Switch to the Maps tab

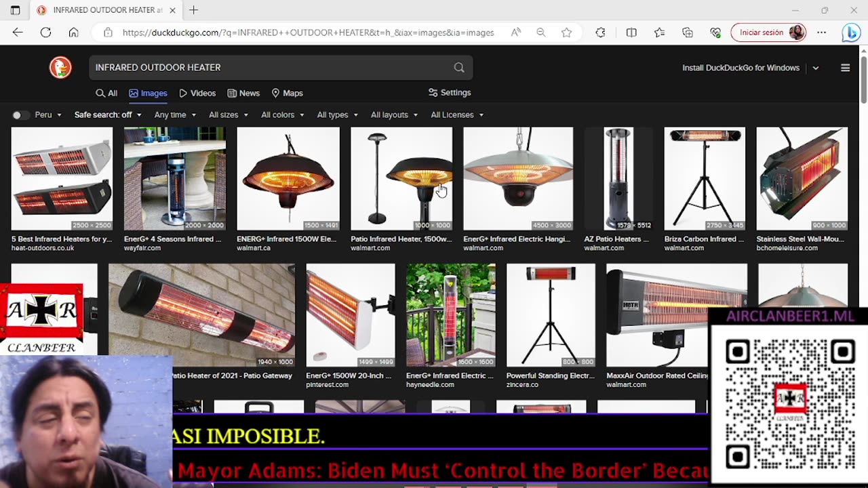(287, 93)
